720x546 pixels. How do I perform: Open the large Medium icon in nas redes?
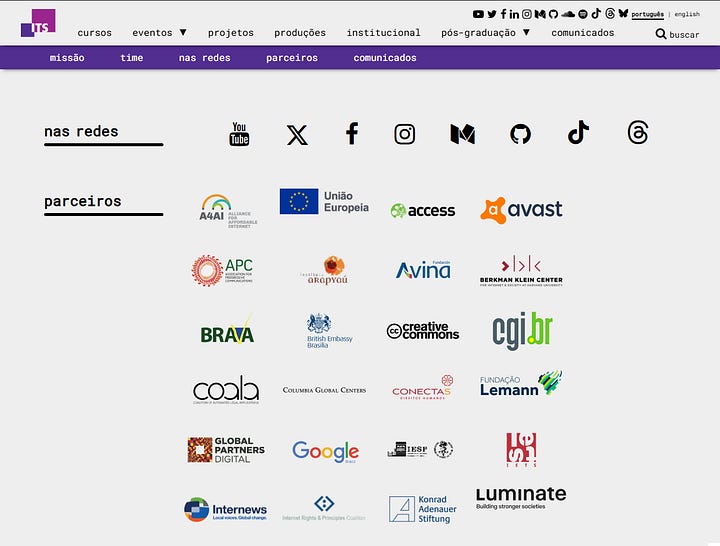462,134
